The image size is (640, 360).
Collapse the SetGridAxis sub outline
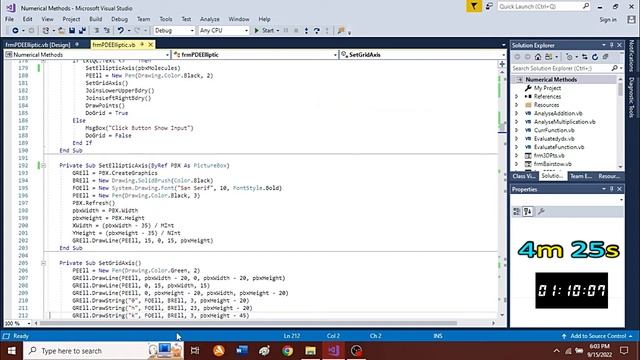tap(43, 263)
